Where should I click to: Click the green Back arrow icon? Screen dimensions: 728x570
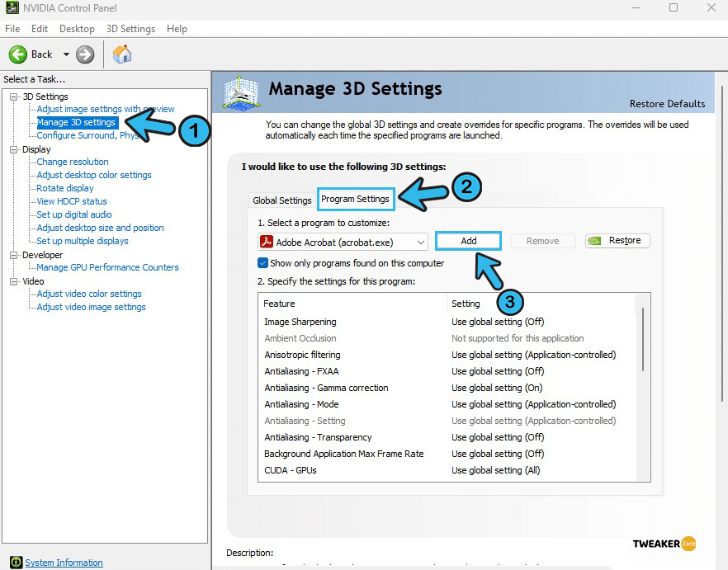pos(17,54)
